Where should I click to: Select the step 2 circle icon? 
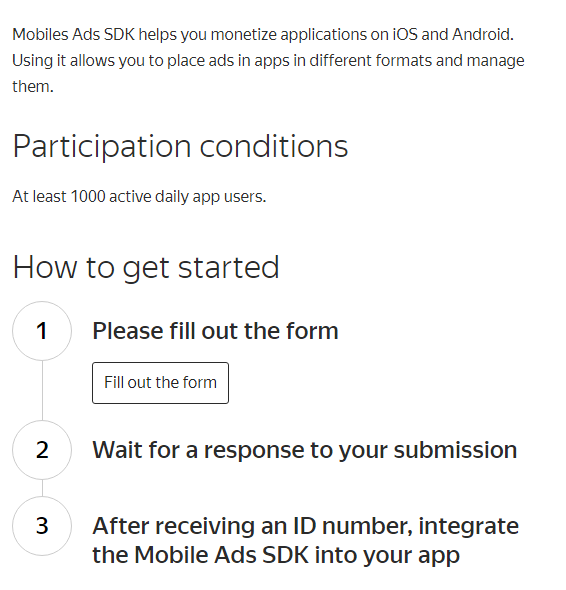click(x=42, y=450)
